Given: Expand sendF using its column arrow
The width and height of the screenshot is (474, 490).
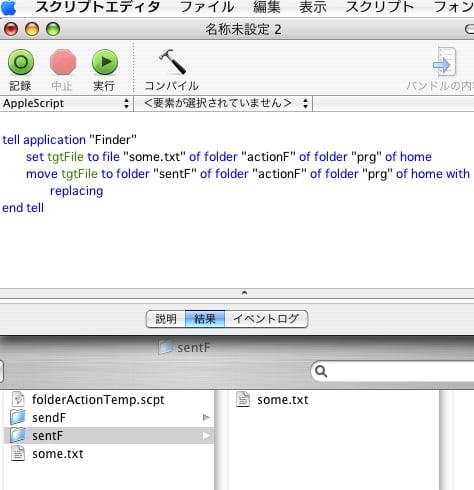Looking at the screenshot, I should tap(206, 417).
